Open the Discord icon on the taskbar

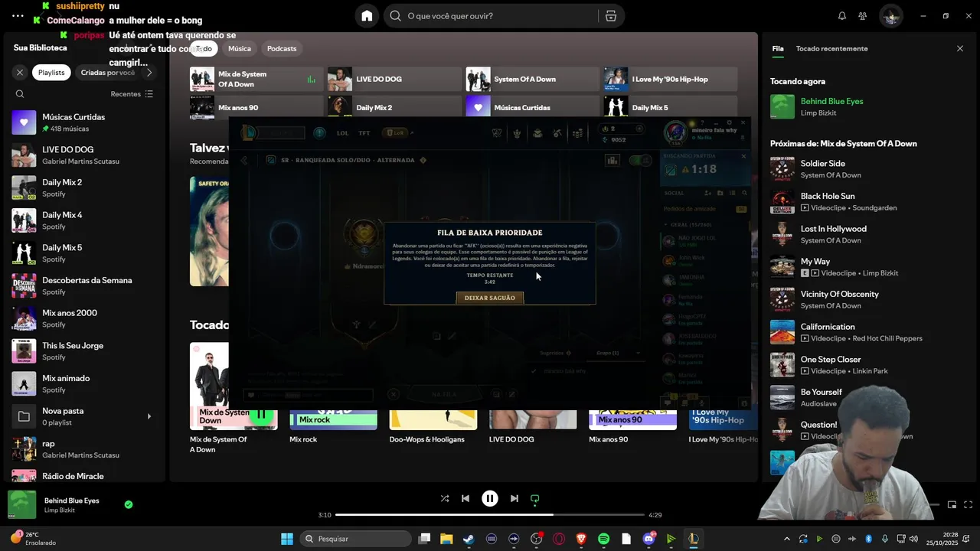(x=649, y=539)
